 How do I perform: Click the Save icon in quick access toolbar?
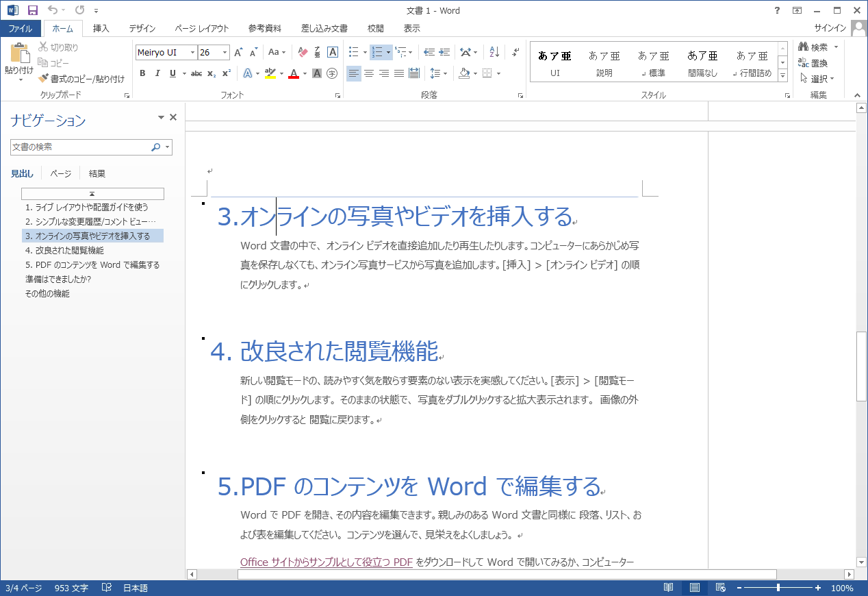click(32, 10)
